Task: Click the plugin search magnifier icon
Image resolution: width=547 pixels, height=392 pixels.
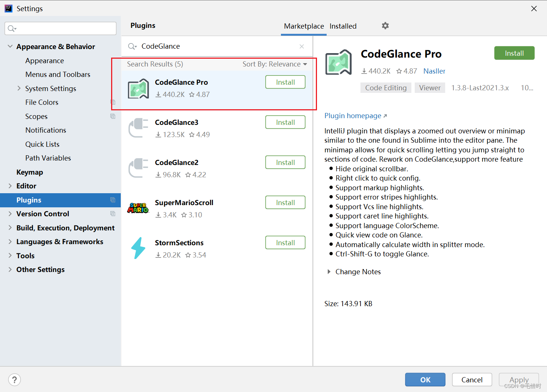Action: point(132,46)
